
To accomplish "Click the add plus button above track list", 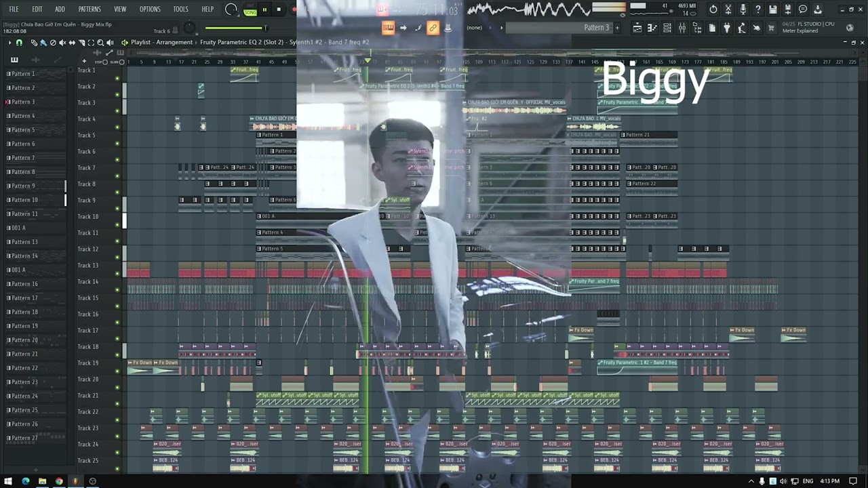I will [x=84, y=61].
